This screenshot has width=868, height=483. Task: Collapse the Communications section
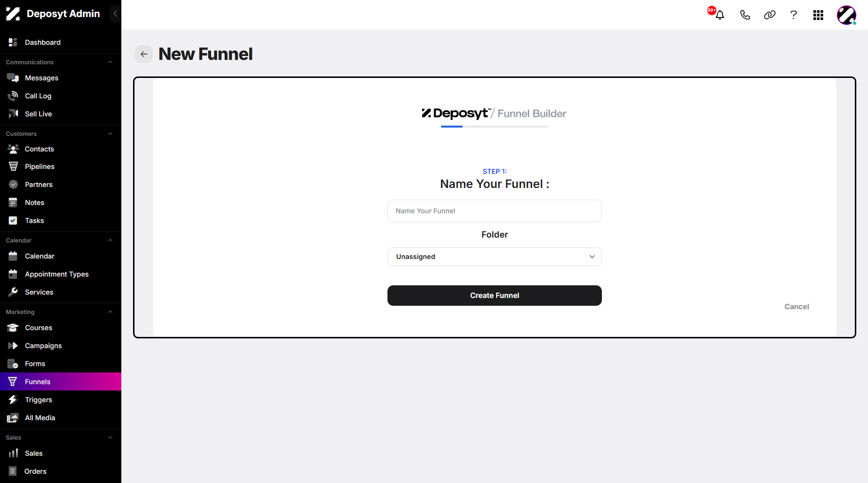click(110, 62)
